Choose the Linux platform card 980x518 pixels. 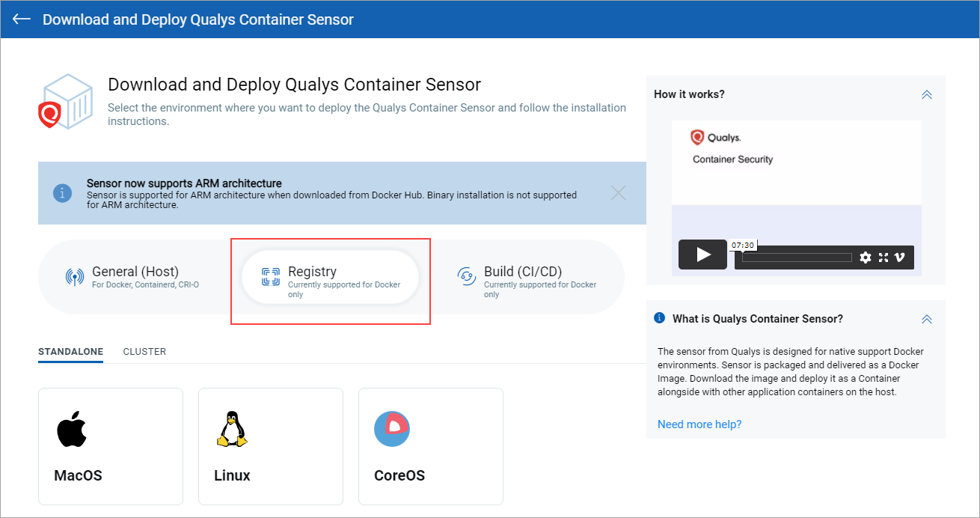tap(271, 446)
